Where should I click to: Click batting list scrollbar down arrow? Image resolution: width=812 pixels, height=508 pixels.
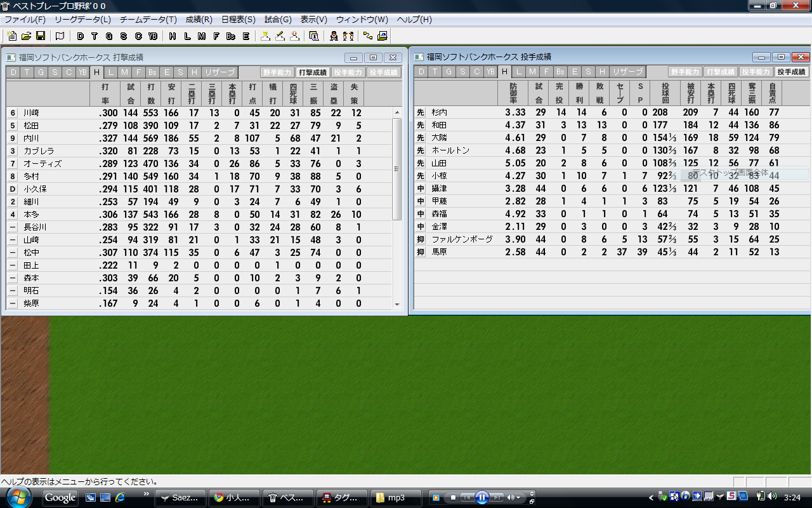coord(397,304)
